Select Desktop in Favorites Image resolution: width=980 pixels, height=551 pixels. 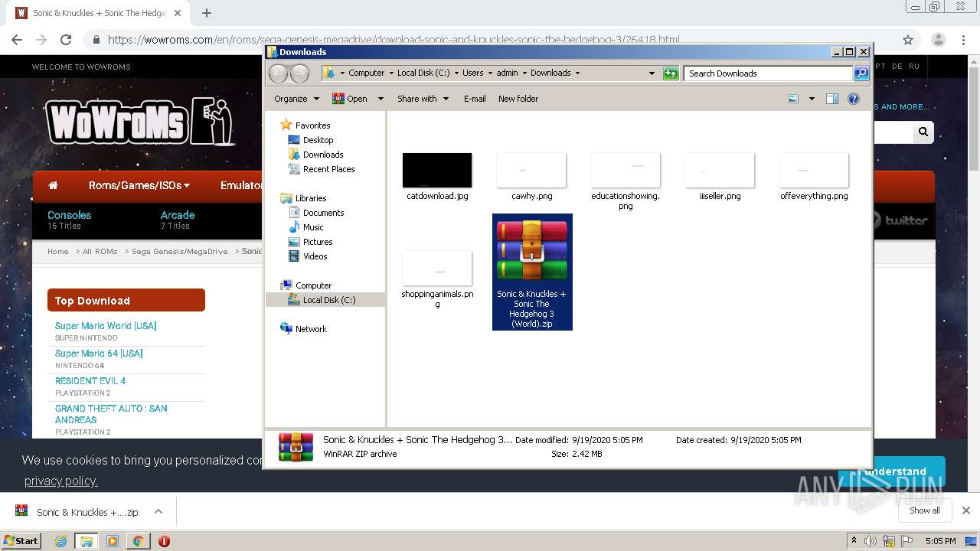pos(311,140)
